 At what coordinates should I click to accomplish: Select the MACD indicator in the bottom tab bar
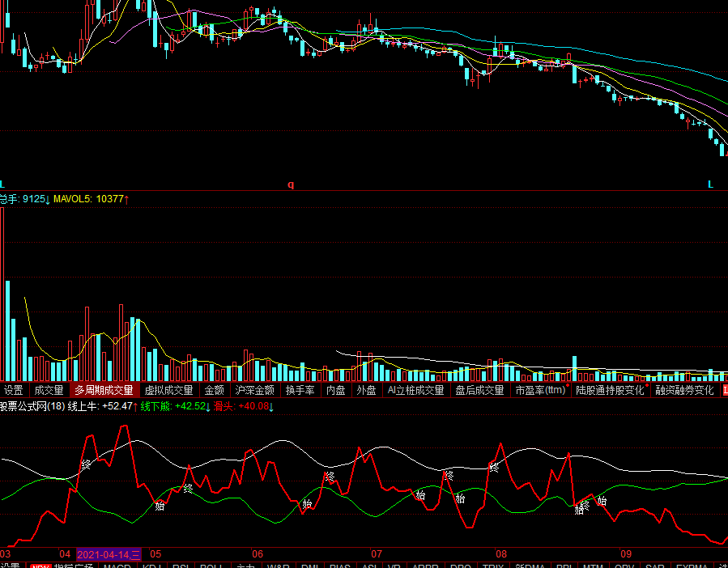[x=117, y=566]
